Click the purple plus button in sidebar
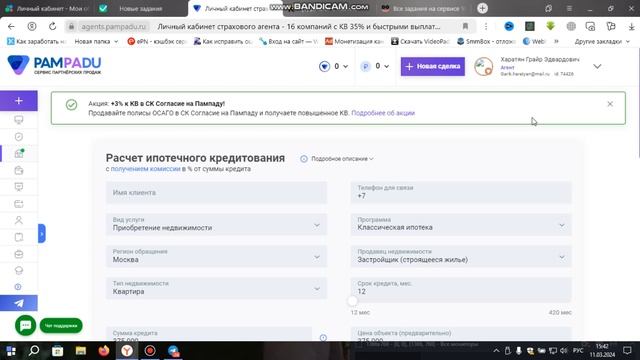Screen dimensions: 640x360 tap(19, 101)
